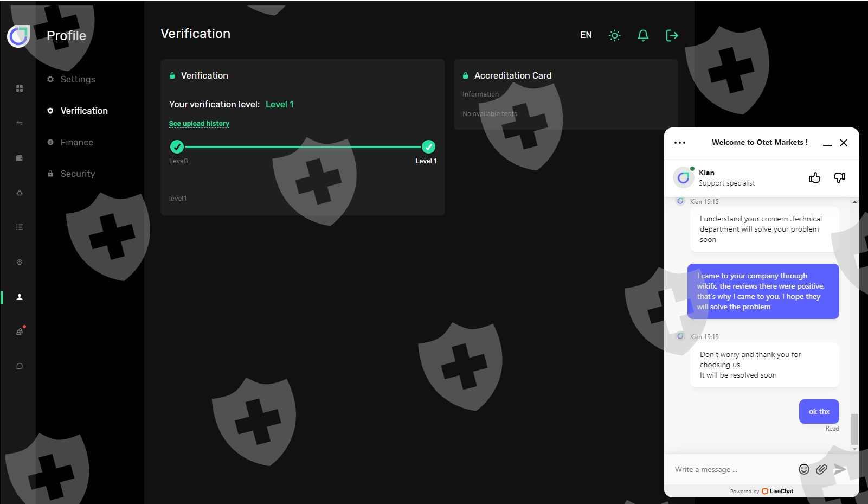The height and width of the screenshot is (504, 868).
Task: Open the Settings menu item
Action: pyautogui.click(x=78, y=79)
